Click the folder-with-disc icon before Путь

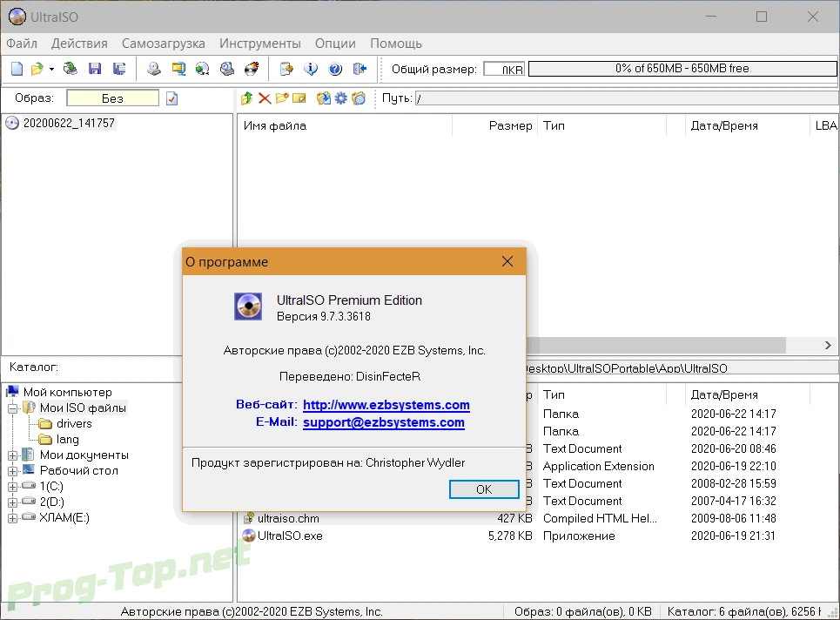pos(359,98)
